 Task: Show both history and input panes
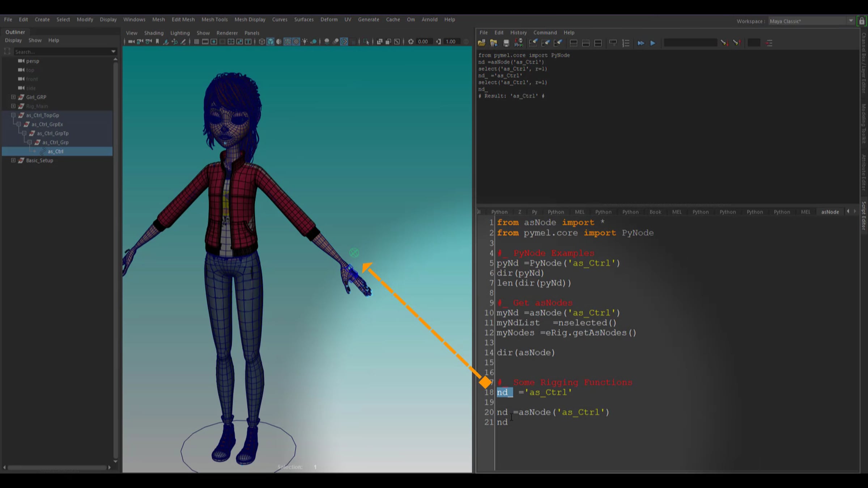598,43
